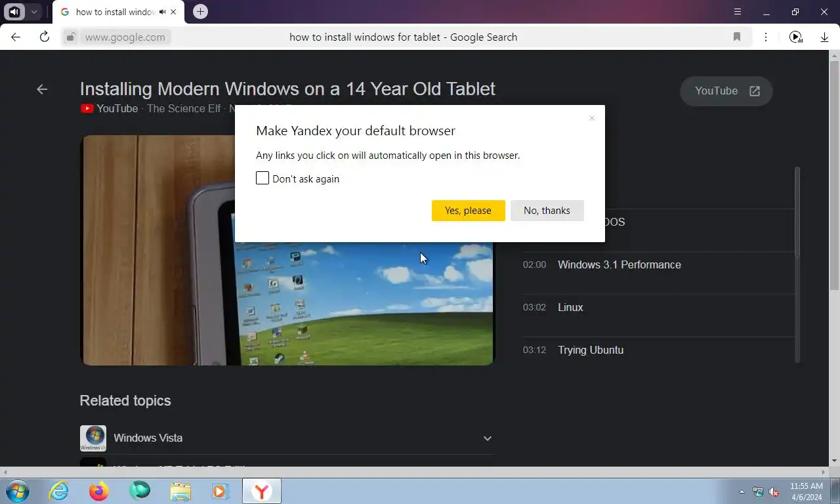Open the tab list dropdown arrow
840x504 pixels.
pyautogui.click(x=33, y=12)
